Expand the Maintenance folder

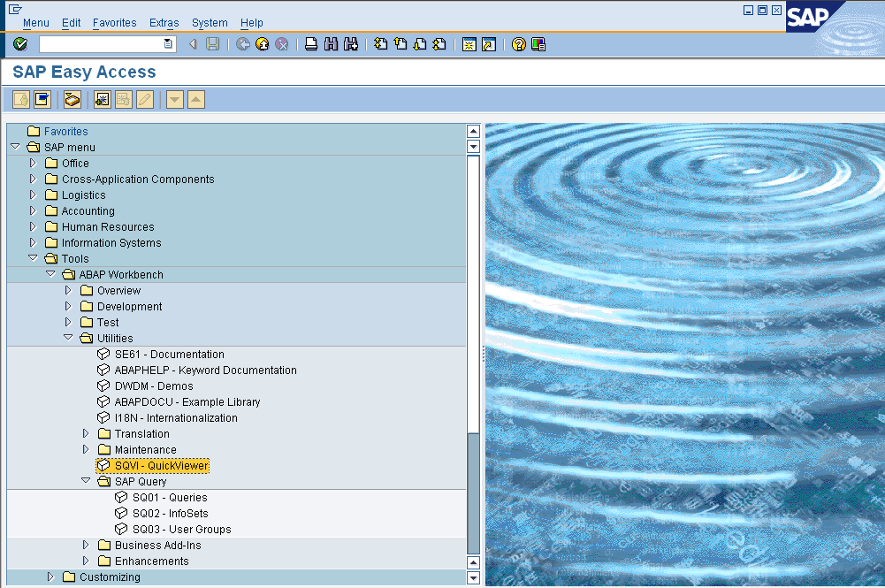(85, 449)
